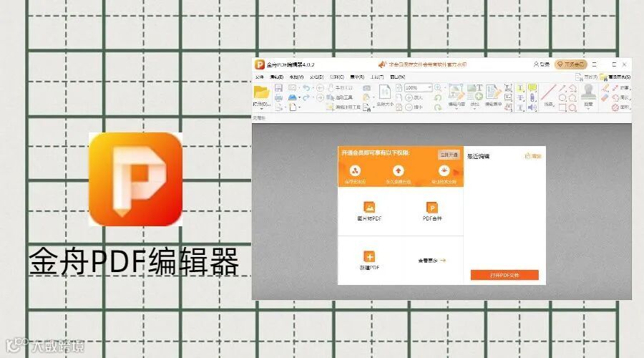Viewport: 644px width, 358px height.
Task: Choose the 线条 line drawing tool
Action: 549,96
